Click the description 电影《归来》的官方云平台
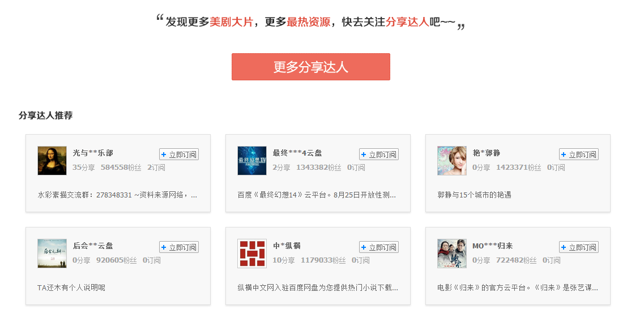Viewport: 644px width, 335px height. (518, 288)
